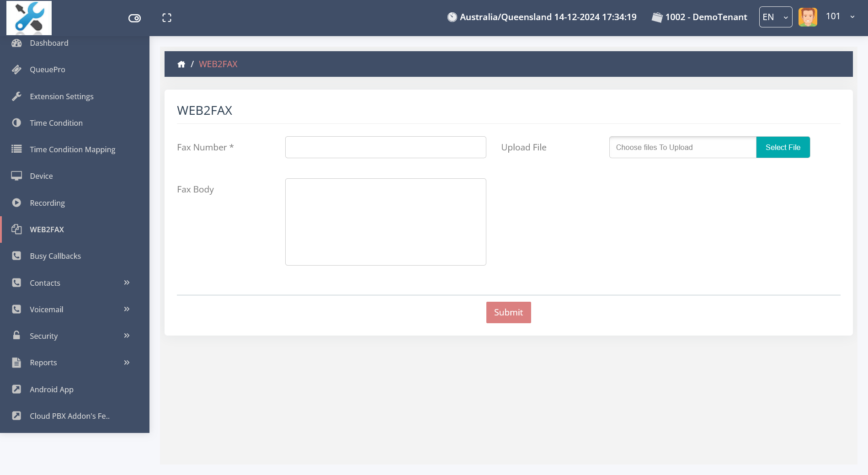Go to Busy Callbacks in sidebar
Image resolution: width=868 pixels, height=475 pixels.
[55, 256]
